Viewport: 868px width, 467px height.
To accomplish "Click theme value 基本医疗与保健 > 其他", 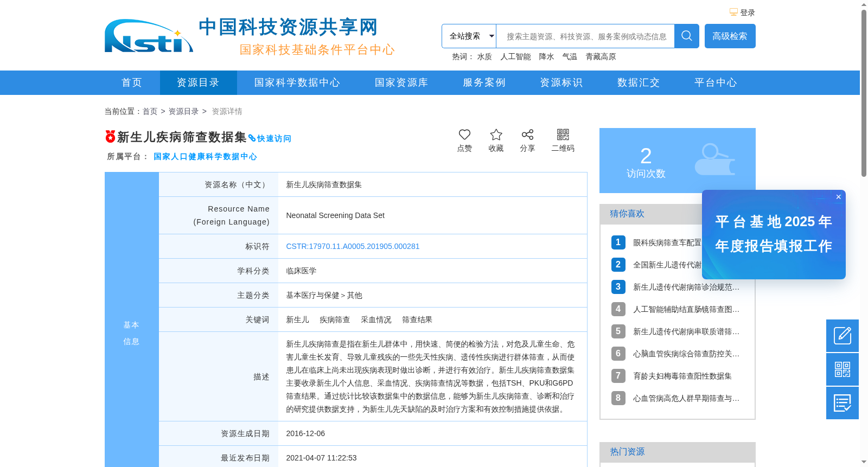I will [324, 295].
